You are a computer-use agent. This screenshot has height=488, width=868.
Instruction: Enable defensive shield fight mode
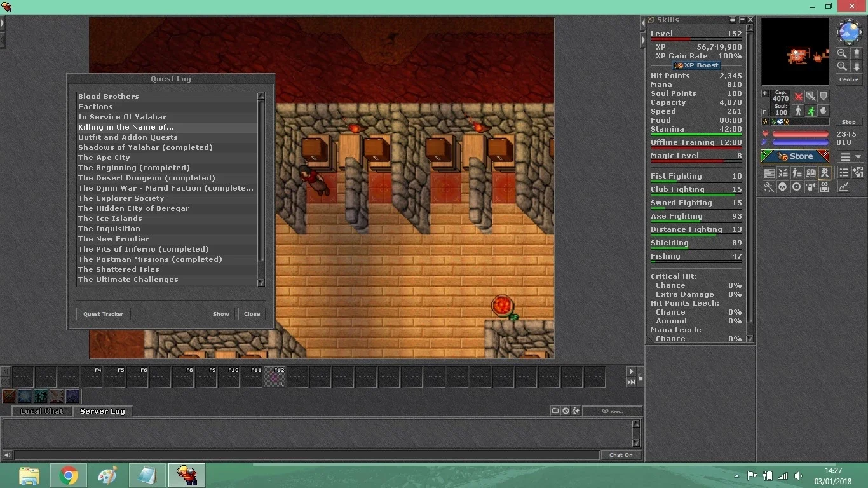click(824, 96)
